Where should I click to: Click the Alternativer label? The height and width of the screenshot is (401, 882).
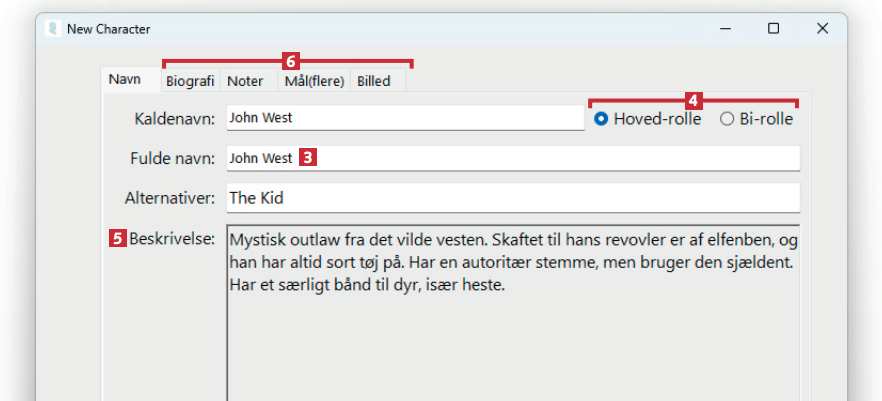click(170, 198)
